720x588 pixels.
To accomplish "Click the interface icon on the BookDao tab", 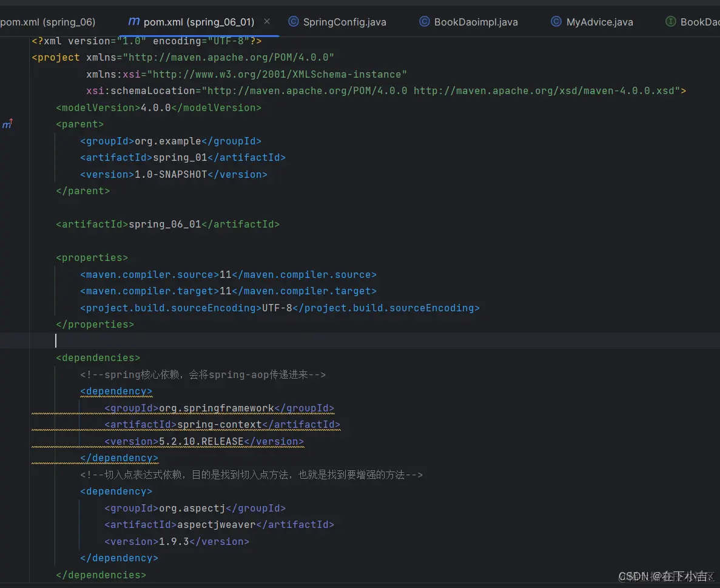I will click(670, 22).
